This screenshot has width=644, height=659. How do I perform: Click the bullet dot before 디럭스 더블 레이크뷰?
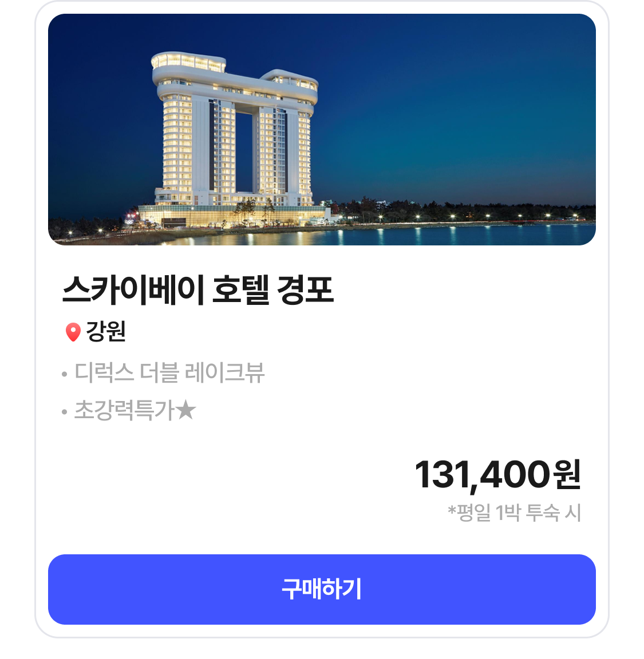point(64,375)
